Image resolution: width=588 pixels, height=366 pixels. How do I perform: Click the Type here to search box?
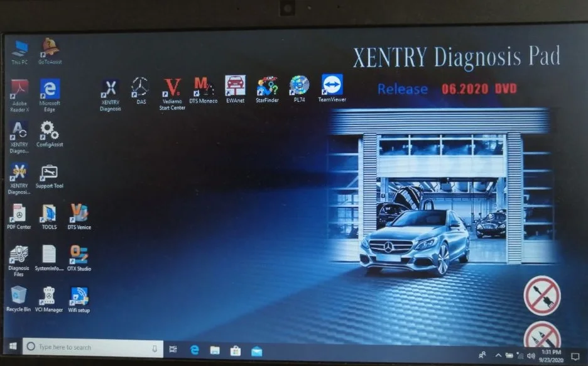click(92, 347)
